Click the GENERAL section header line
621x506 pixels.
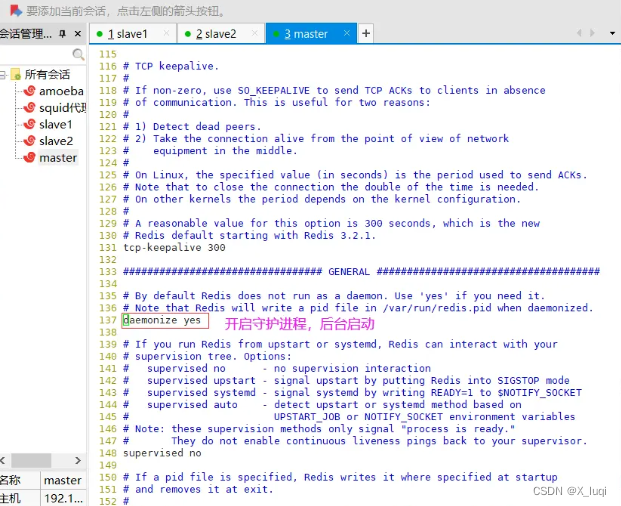click(361, 272)
